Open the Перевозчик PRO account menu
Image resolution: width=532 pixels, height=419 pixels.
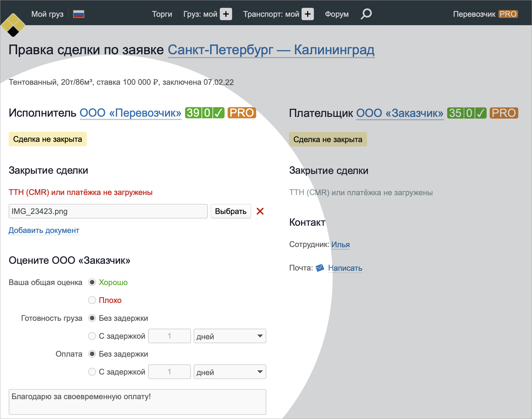point(485,14)
